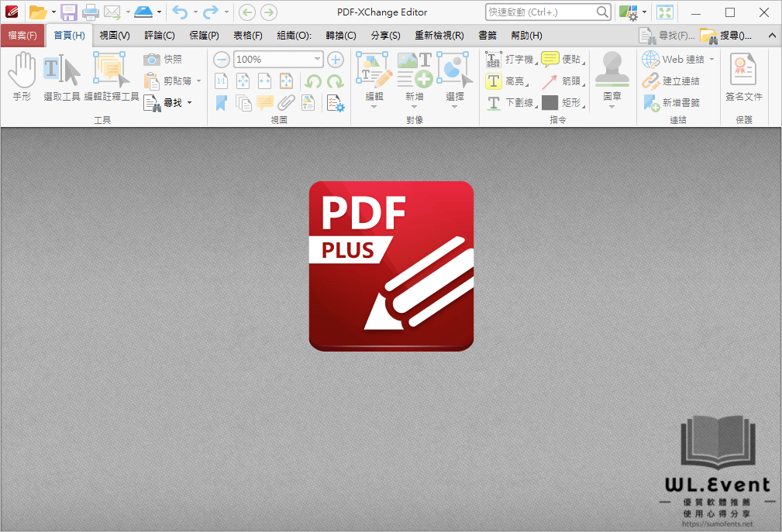Screen dimensions: 782x532
Task: Click the Add (新增) object tool
Action: (415, 81)
